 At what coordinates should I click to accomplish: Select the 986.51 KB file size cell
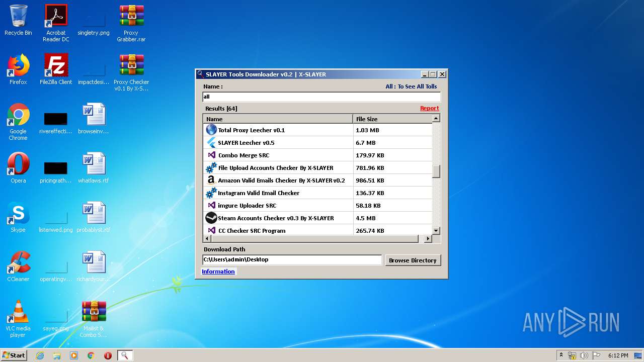pos(393,180)
